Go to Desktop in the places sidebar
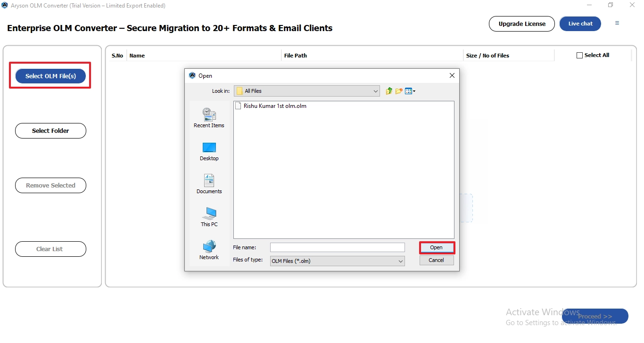644x343 pixels. click(209, 151)
